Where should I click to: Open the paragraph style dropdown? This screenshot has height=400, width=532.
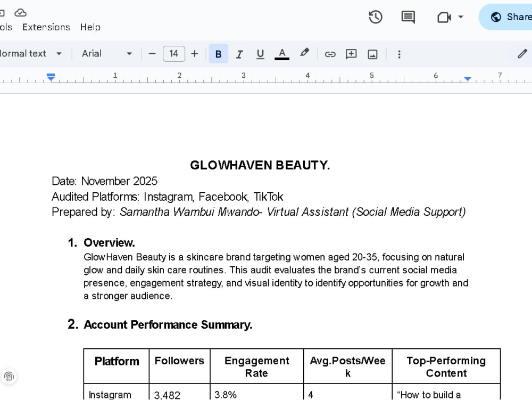pos(31,54)
